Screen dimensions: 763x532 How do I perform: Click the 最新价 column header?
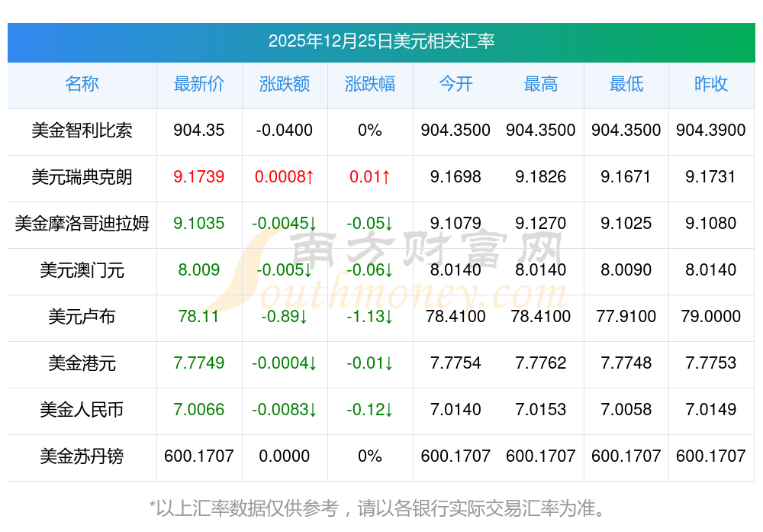tap(199, 84)
